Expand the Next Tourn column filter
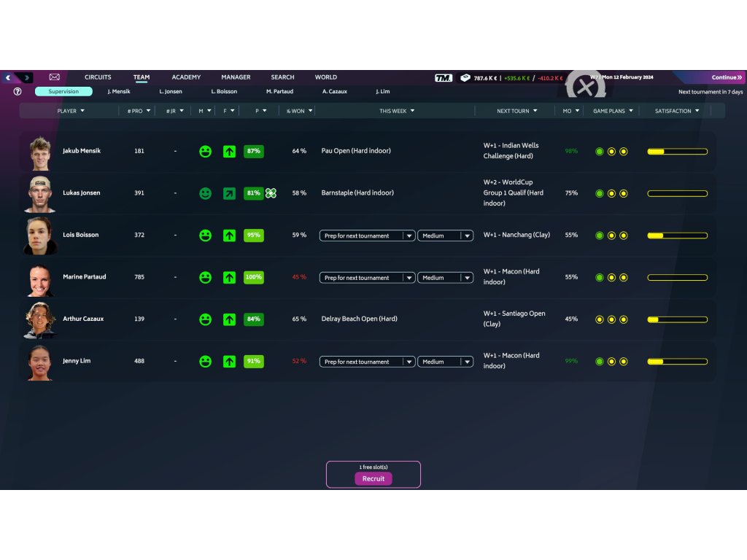The image size is (747, 560). (516, 111)
